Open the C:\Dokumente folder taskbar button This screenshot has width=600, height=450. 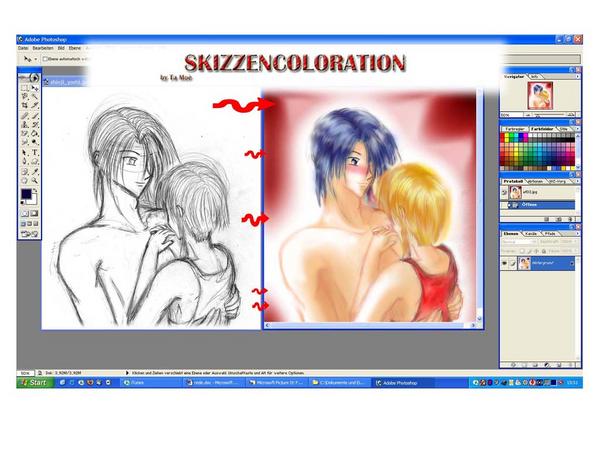tap(340, 382)
